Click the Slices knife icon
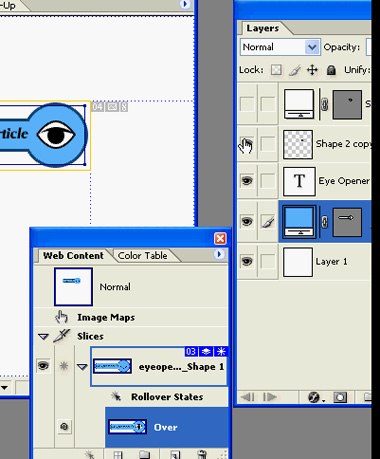Screen dimensions: 380x459 pyautogui.click(x=62, y=336)
